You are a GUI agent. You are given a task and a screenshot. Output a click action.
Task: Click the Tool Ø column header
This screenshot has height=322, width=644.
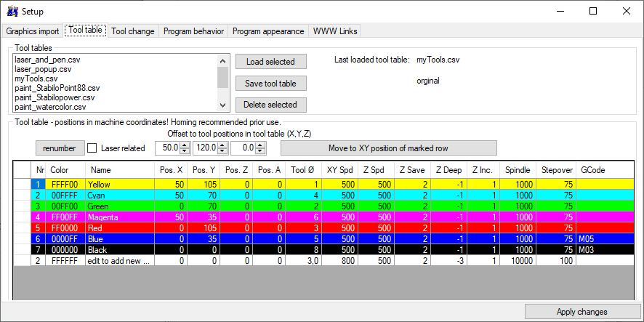302,169
